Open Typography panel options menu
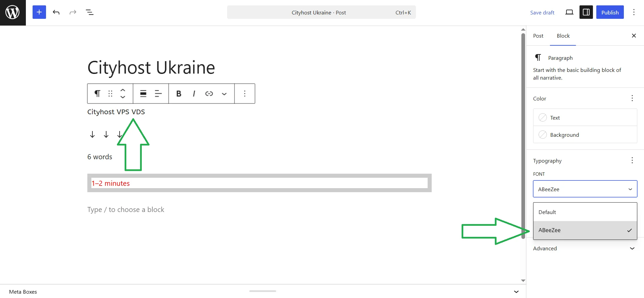Viewport: 644px width, 298px height. click(x=632, y=160)
